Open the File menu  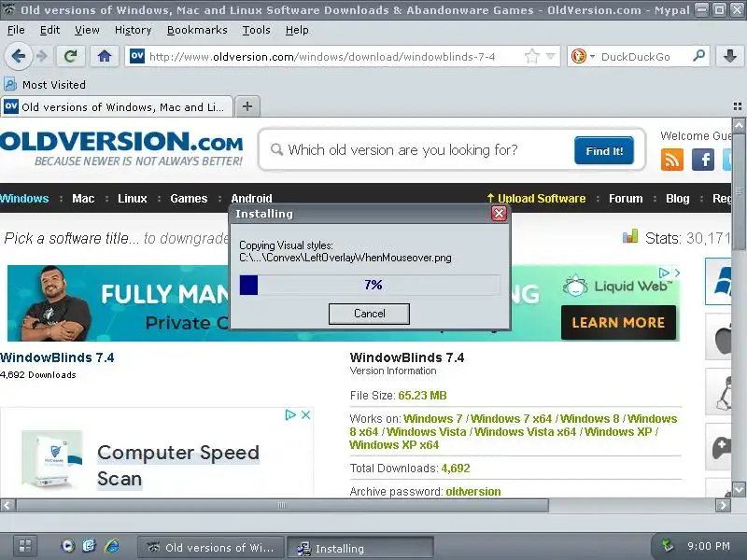(16, 30)
